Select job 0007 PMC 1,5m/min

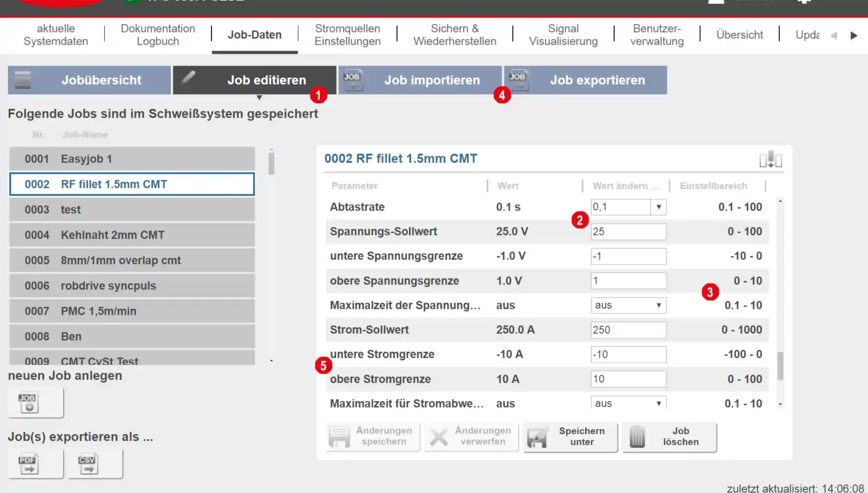pos(132,311)
